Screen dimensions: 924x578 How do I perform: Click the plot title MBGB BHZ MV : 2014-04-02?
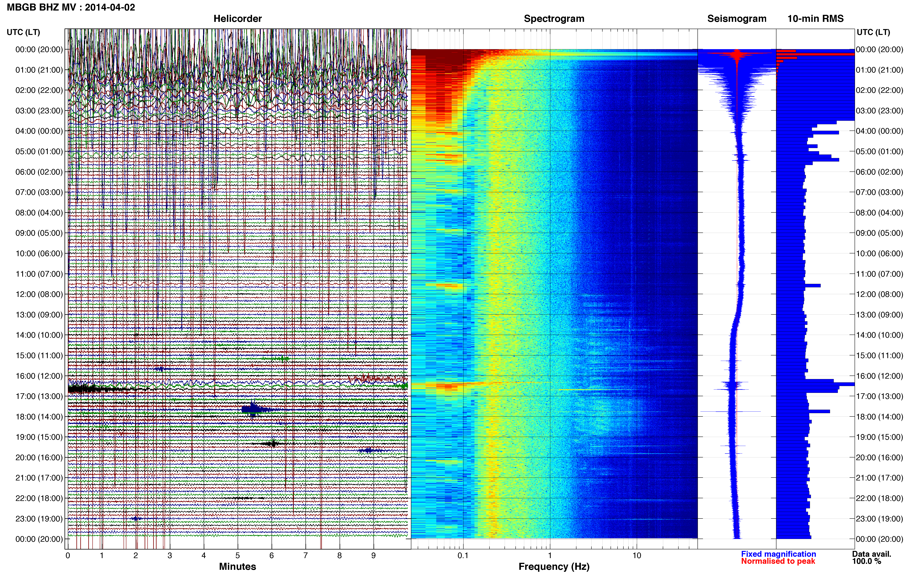[71, 7]
